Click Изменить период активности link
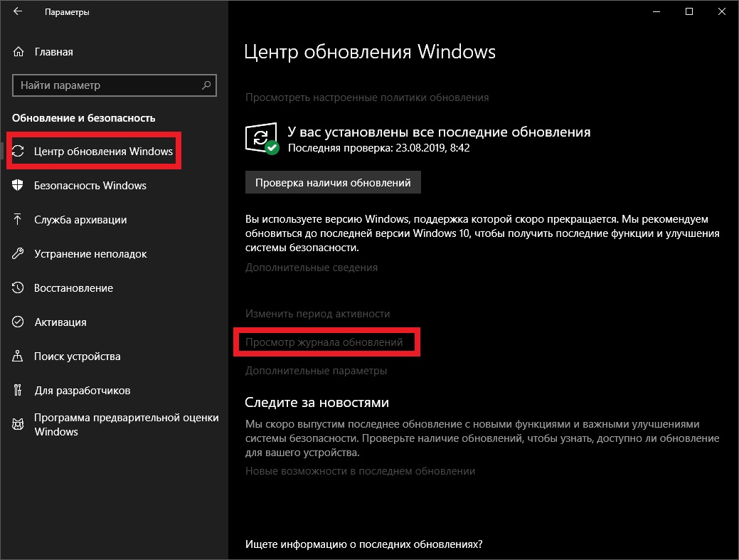739x560 pixels. (317, 314)
